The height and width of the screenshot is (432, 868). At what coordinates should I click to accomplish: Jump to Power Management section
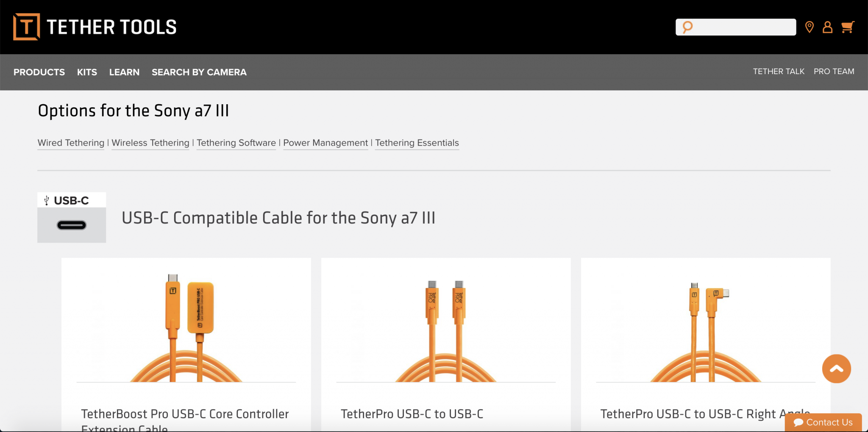pos(325,143)
